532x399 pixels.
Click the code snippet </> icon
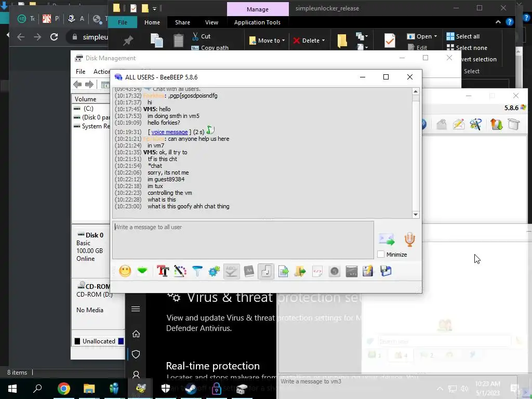pyautogui.click(x=317, y=271)
